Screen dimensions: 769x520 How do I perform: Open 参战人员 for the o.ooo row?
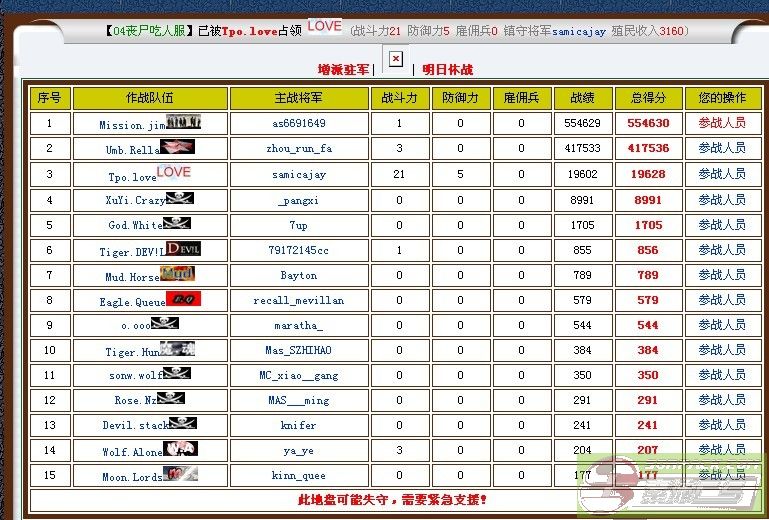click(x=722, y=325)
